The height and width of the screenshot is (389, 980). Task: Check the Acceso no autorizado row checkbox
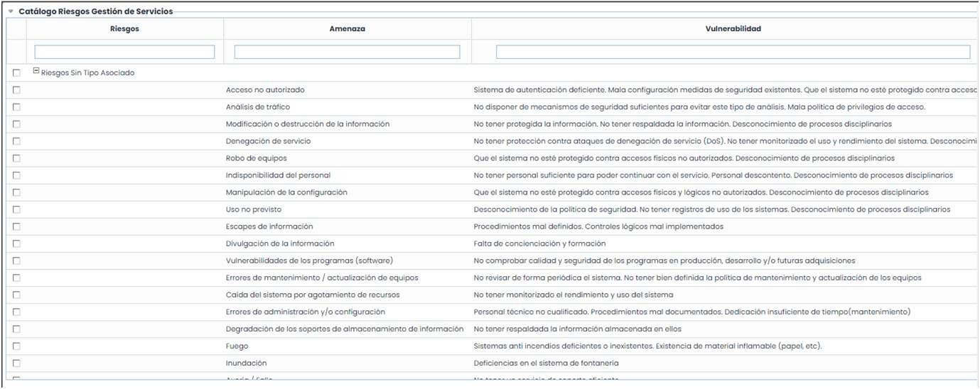click(16, 90)
